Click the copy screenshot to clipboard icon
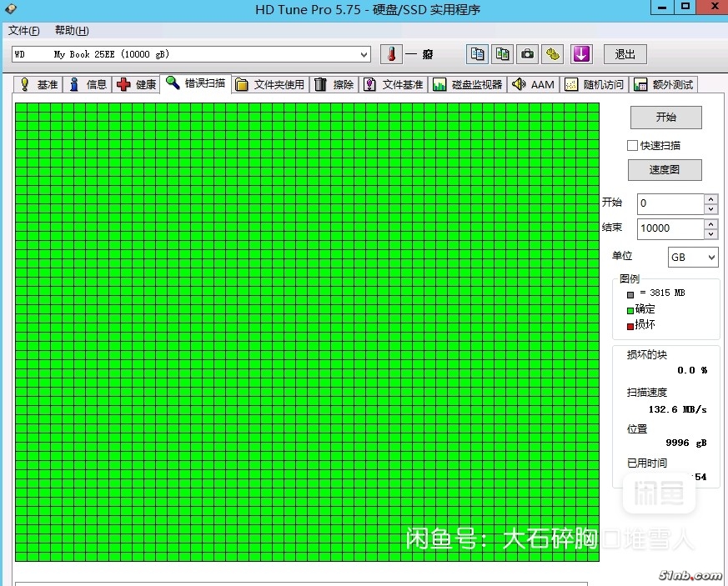728x586 pixels. (x=502, y=54)
